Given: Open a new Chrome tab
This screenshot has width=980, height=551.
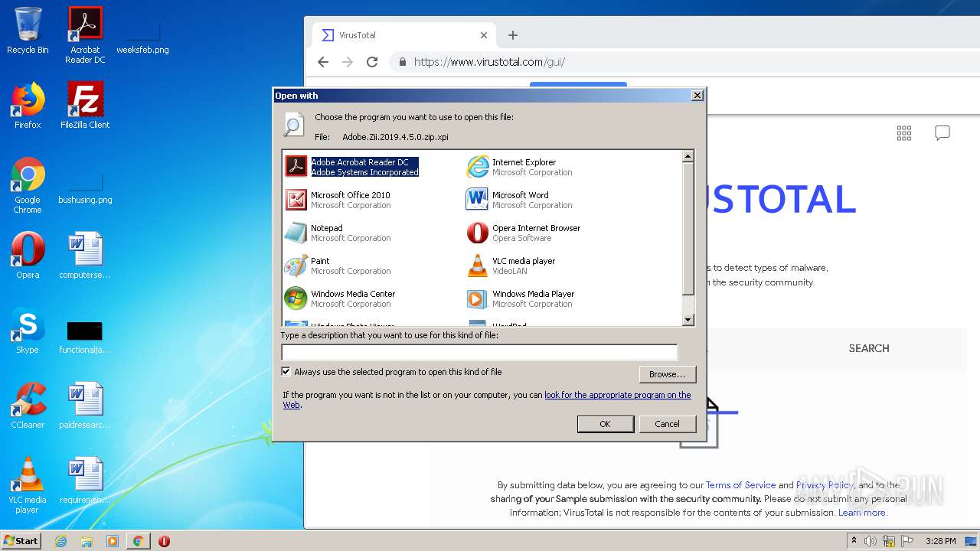Looking at the screenshot, I should click(513, 35).
